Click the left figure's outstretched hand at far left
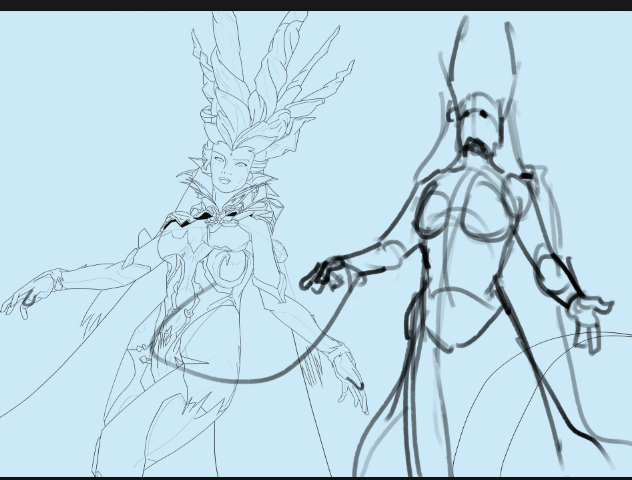This screenshot has width=632, height=480. coord(23,298)
